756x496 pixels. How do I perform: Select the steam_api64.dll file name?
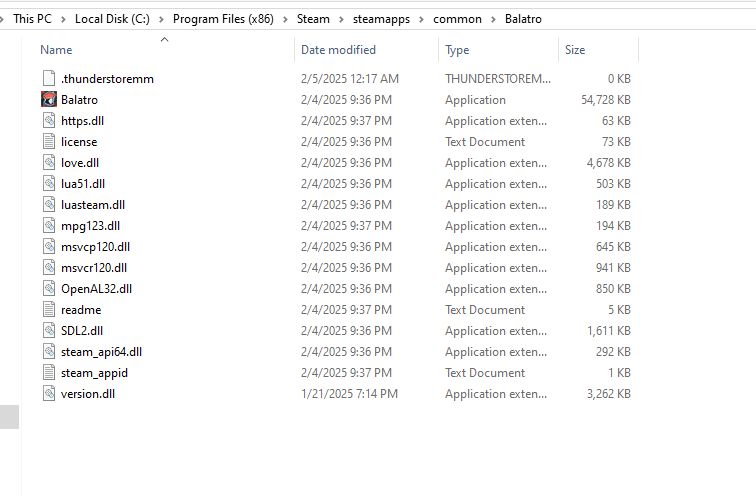101,352
